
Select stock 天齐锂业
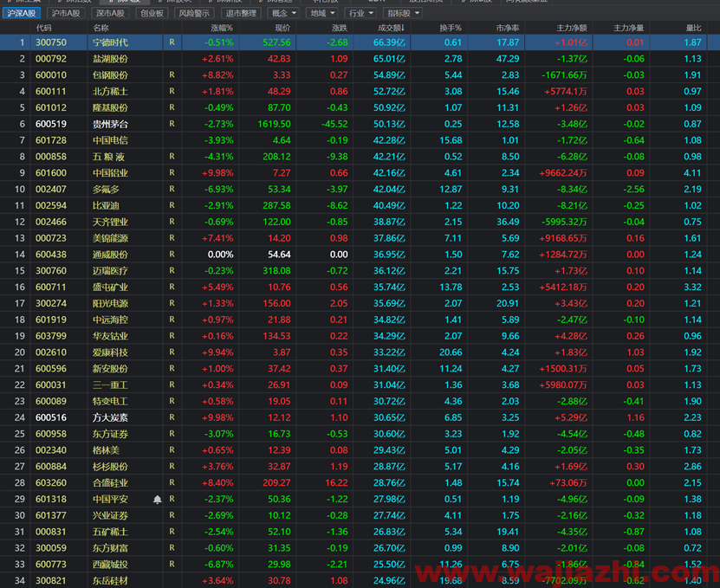[110, 222]
